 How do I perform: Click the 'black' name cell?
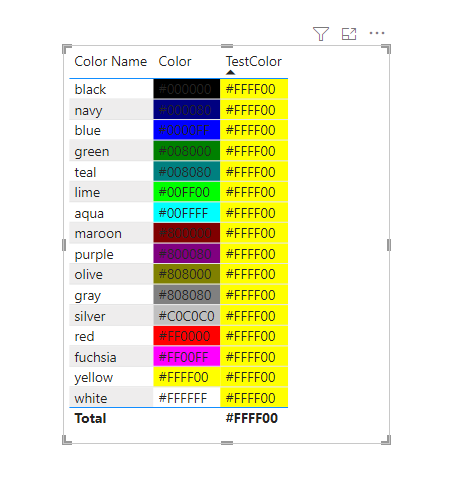pos(111,89)
